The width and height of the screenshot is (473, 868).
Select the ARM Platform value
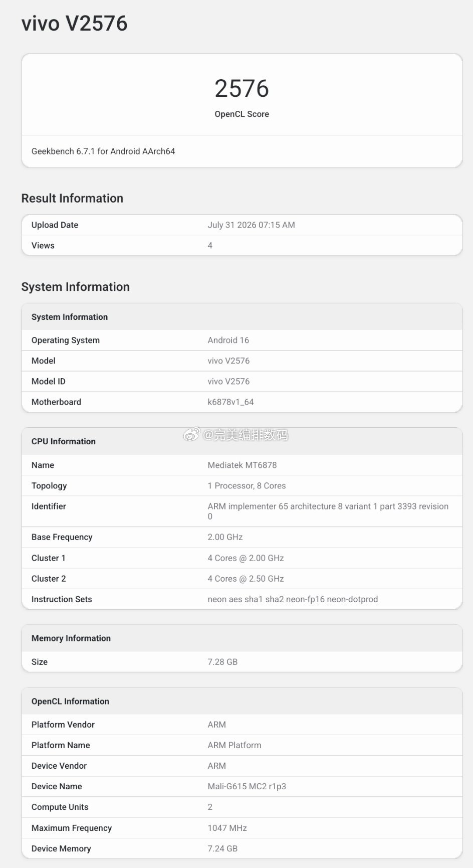click(234, 745)
